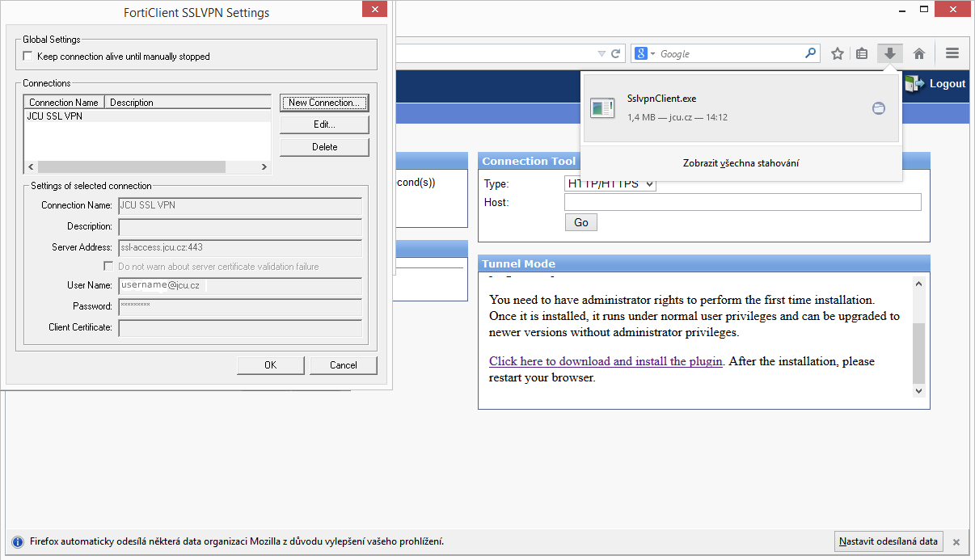The width and height of the screenshot is (975, 560).
Task: Click Go in the Connection Tool
Action: (x=581, y=222)
